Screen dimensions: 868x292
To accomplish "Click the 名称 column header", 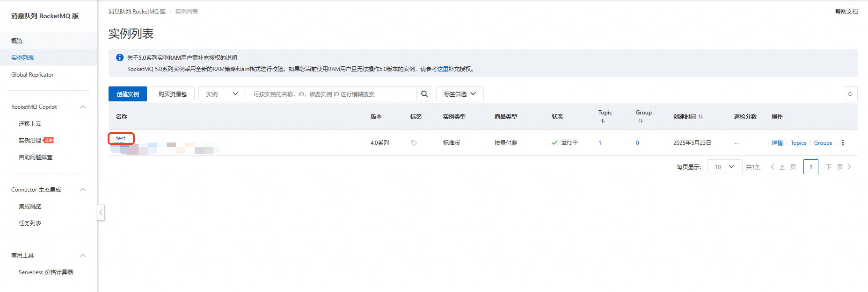I will tap(122, 117).
